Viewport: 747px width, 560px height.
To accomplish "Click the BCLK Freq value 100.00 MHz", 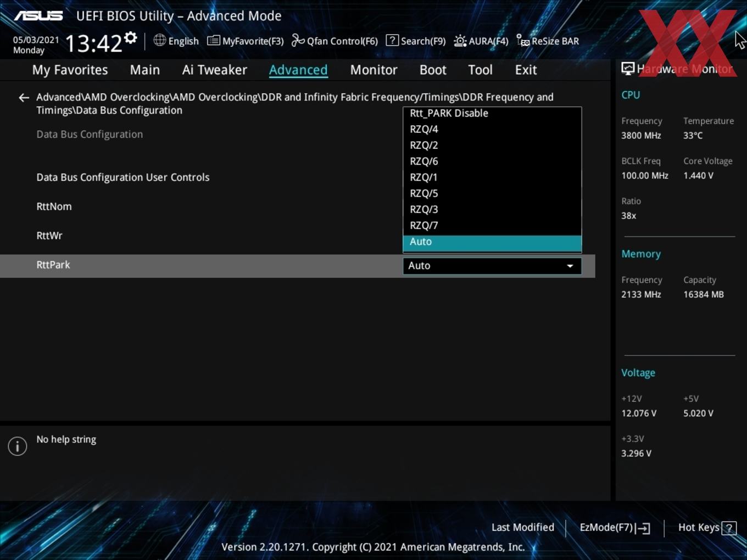I will (645, 176).
